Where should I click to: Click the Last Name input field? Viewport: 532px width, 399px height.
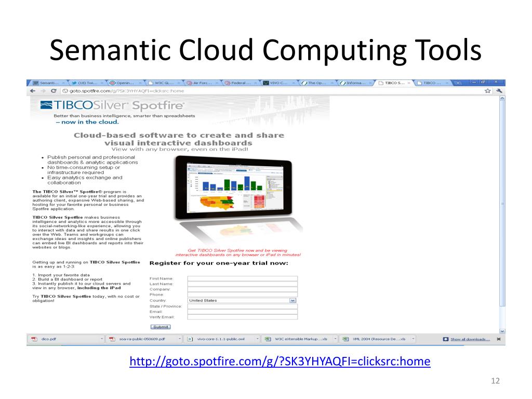(242, 284)
